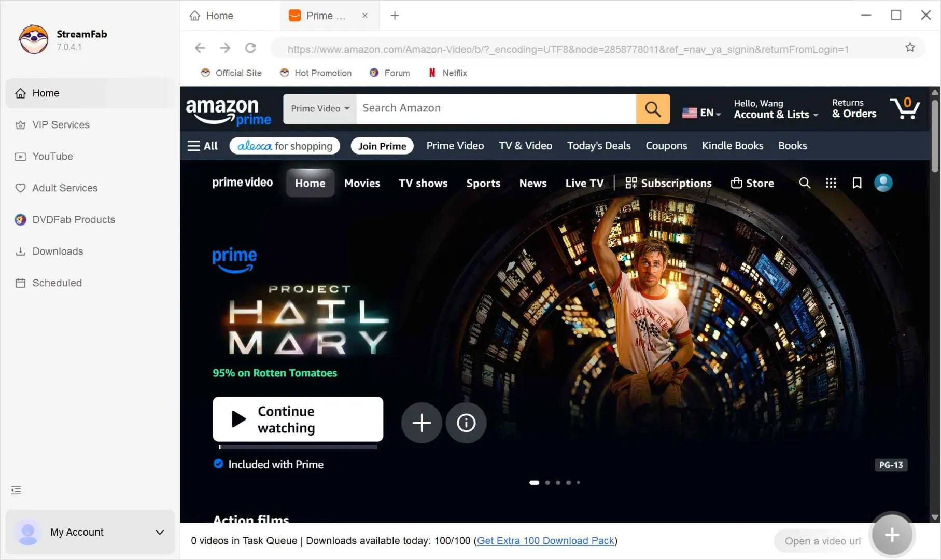Viewport: 941px width, 560px height.
Task: Open the shopping cart
Action: (905, 109)
